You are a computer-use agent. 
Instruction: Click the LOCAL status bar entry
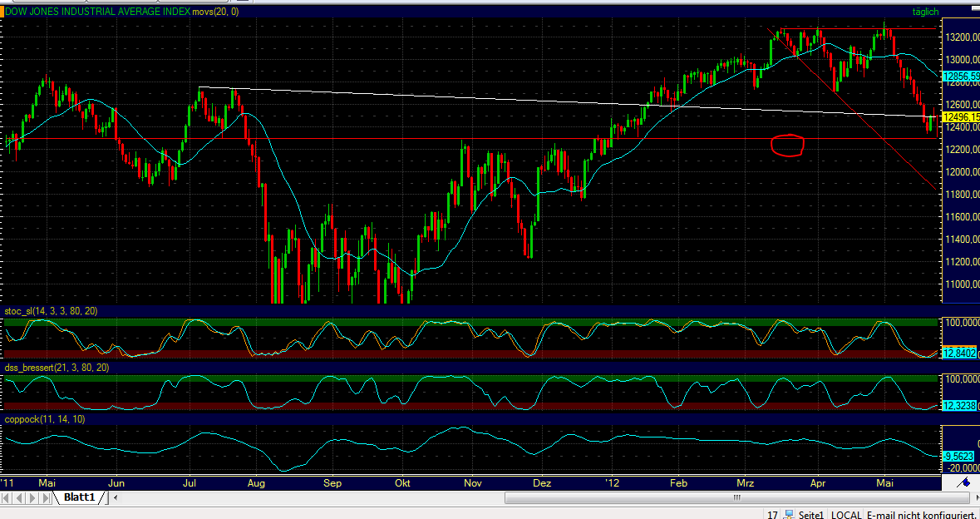coord(845,515)
